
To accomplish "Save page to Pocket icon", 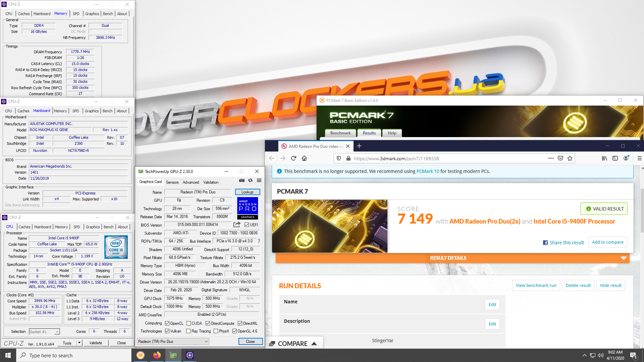I will (x=560, y=158).
